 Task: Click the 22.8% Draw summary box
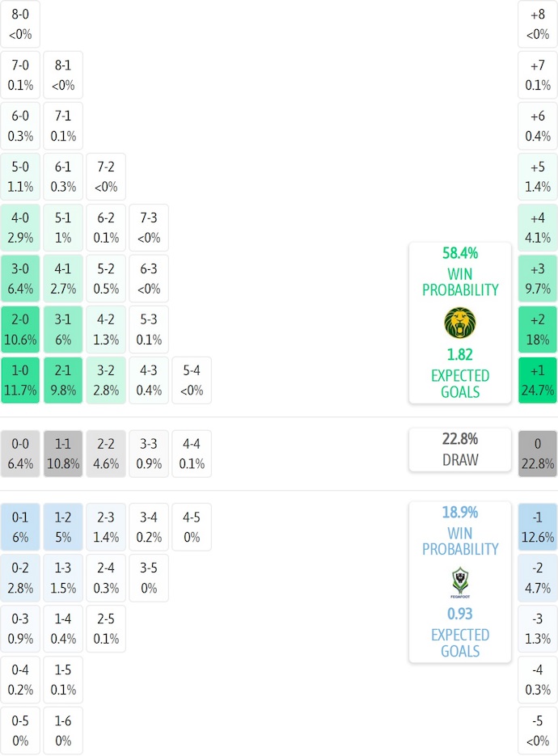(459, 449)
